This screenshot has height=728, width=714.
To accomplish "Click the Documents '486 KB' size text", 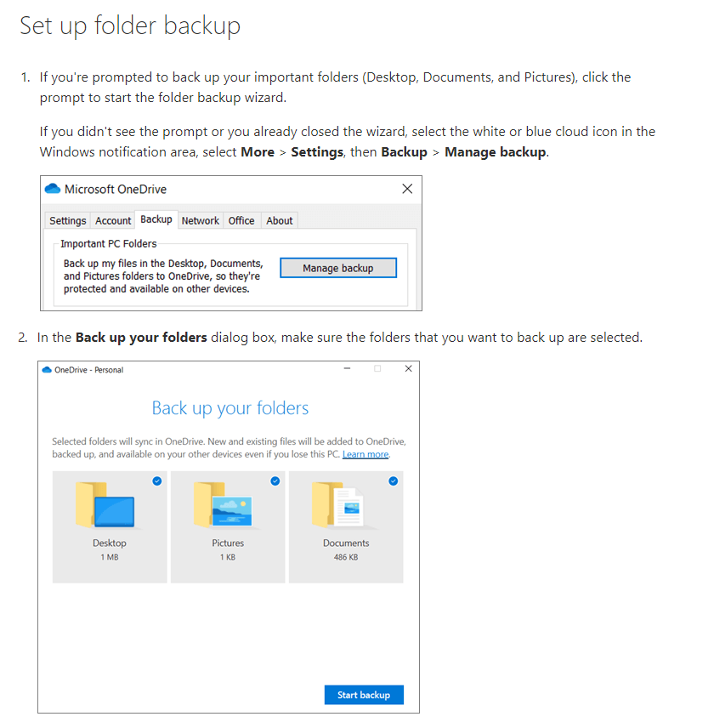I will 346,557.
